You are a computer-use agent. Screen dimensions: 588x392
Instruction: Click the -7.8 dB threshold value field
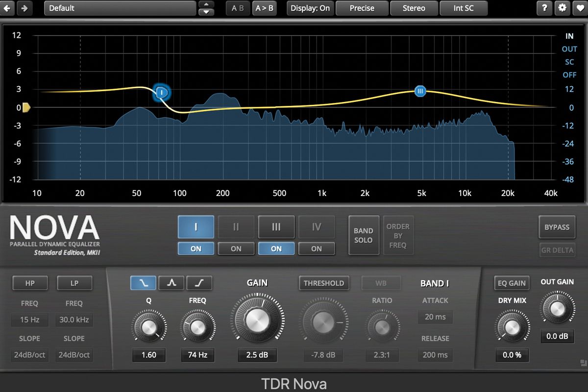coord(323,355)
